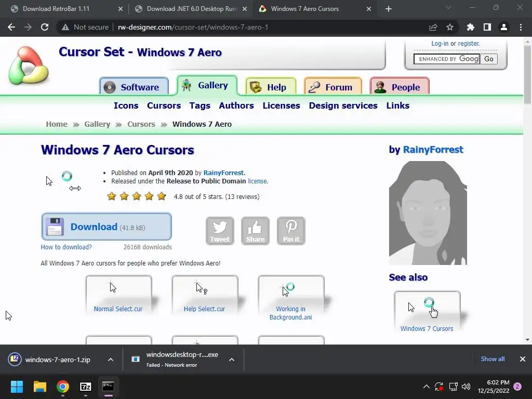Click the volume speaker tray icon
532x399 pixels.
click(x=466, y=387)
